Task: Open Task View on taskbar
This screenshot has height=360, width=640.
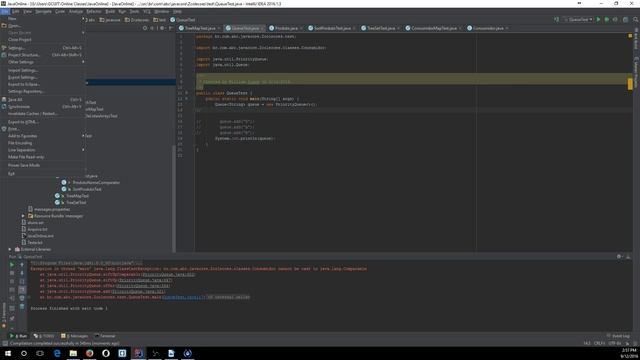Action: click(x=40, y=353)
